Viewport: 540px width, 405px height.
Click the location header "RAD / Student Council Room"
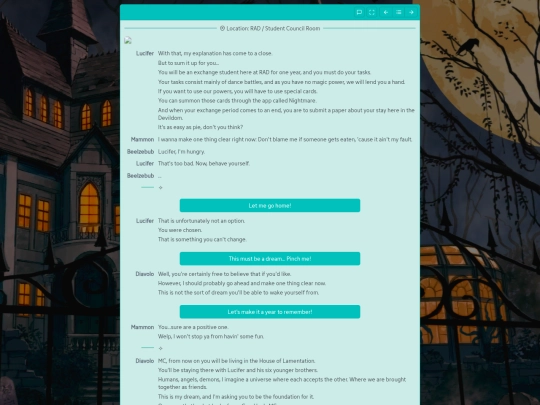[285, 28]
